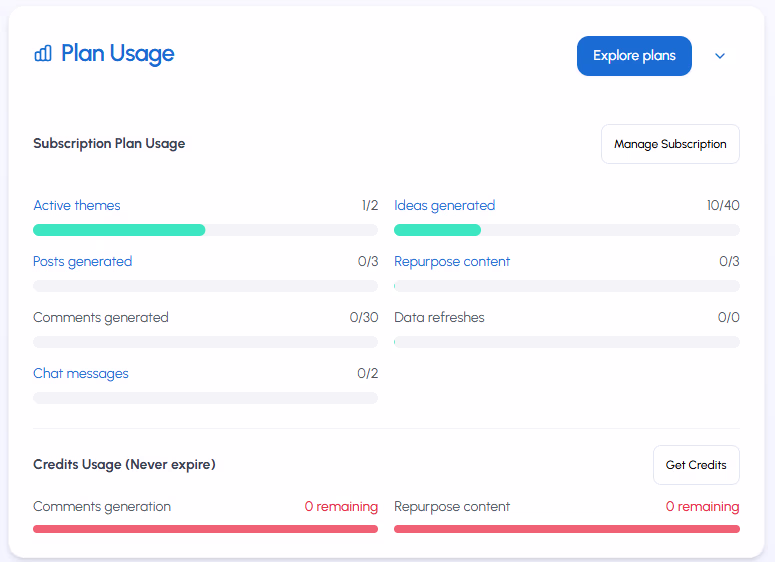
Task: Click the Active themes progress bar
Action: (x=205, y=230)
